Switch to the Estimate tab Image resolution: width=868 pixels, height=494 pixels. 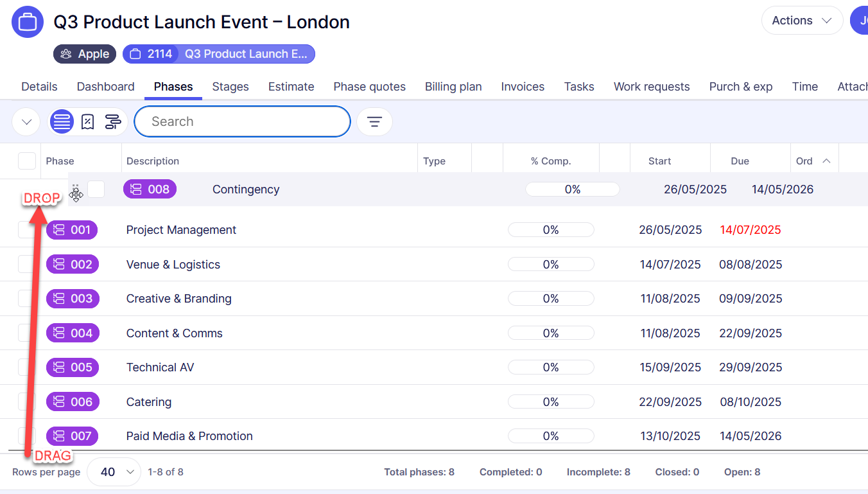291,87
